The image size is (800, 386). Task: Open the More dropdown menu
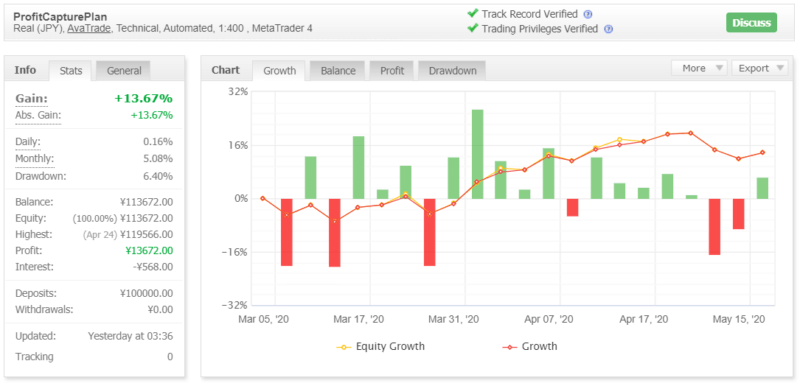tap(699, 68)
